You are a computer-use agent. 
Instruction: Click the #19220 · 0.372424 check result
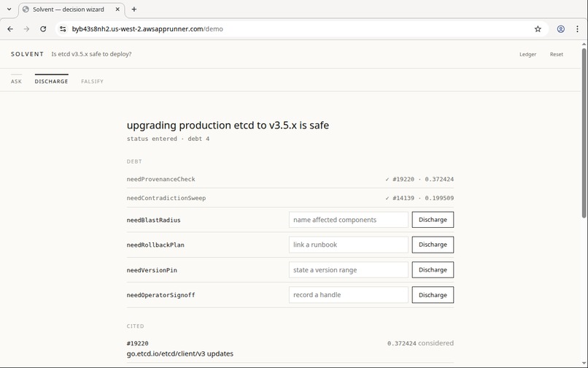pos(419,179)
